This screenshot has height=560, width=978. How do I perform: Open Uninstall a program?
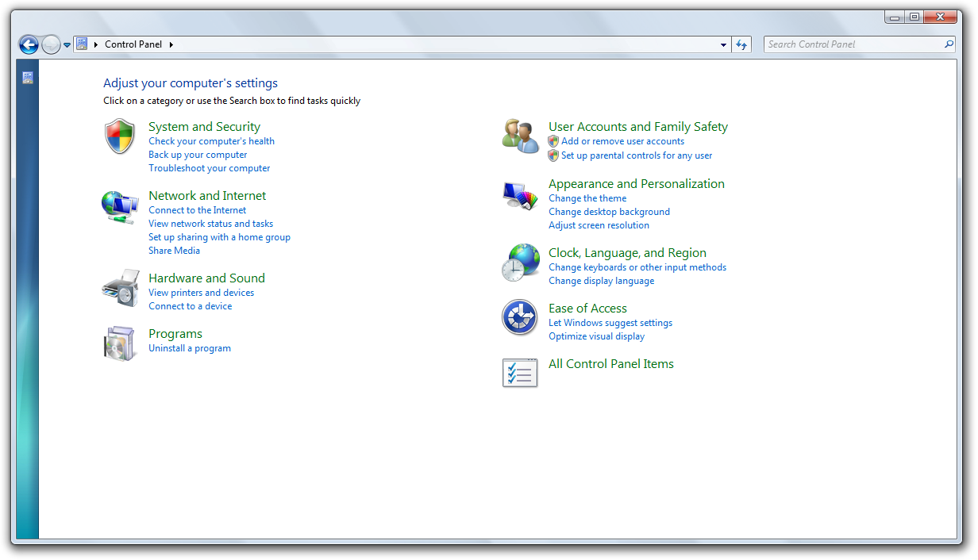point(190,348)
